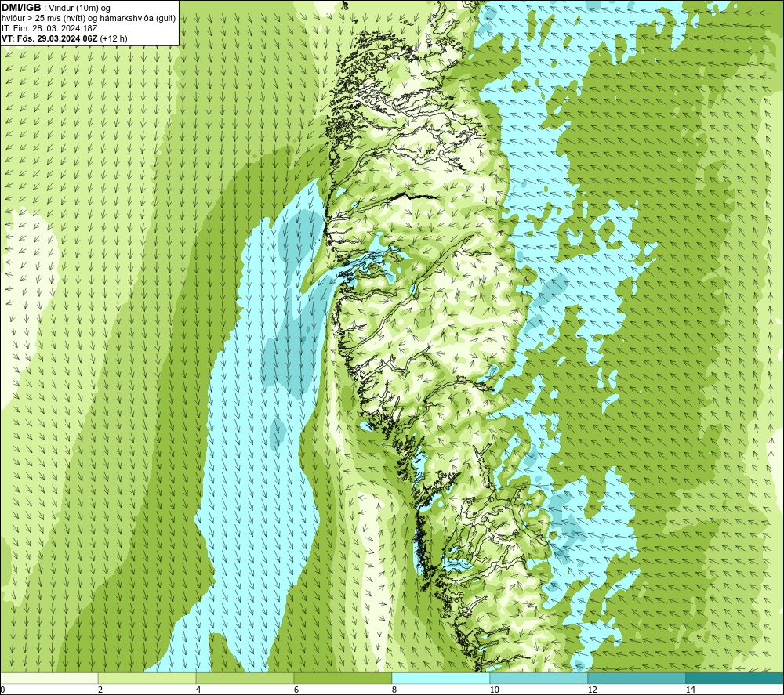Click the 'VT: Fös. 29.03.2024 06Z' valid time
Screen dimensions: 784x695
[x=49, y=38]
